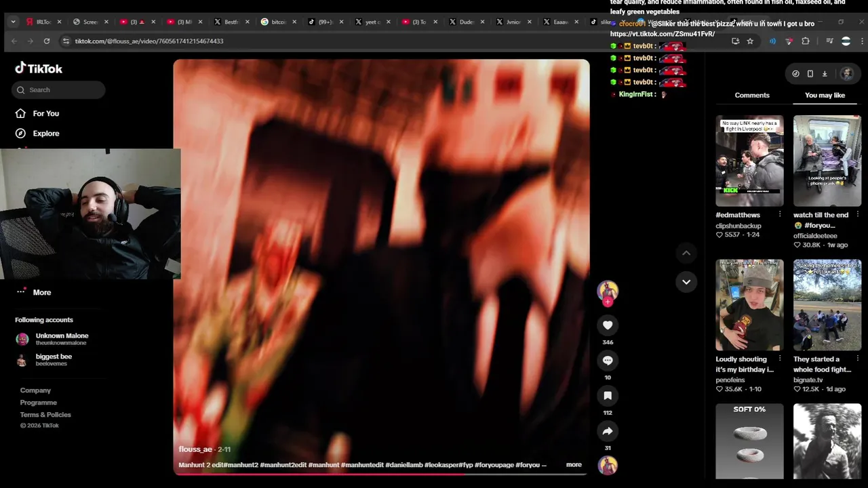Click the Programme footer link
Screen dimensions: 868x488
pyautogui.click(x=39, y=403)
